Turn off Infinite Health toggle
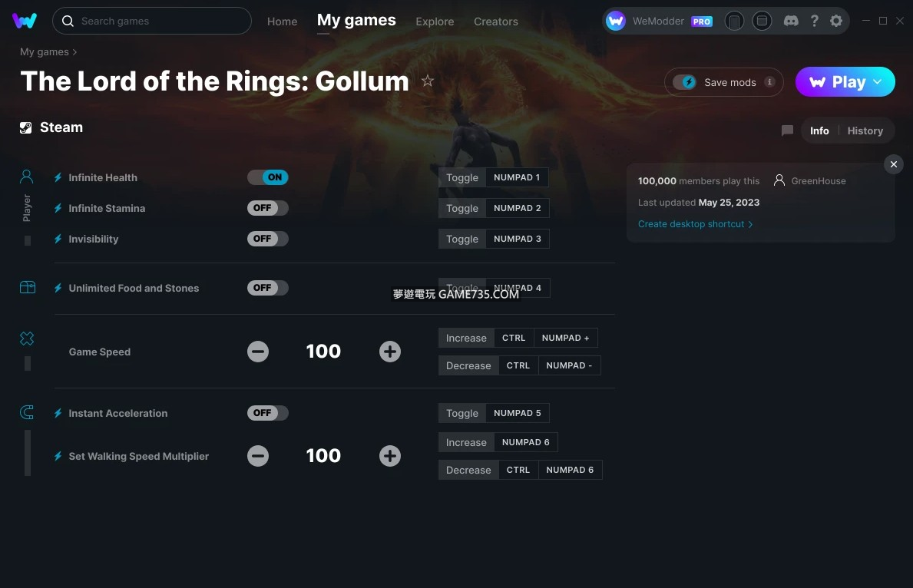Viewport: 913px width, 588px height. coord(267,177)
